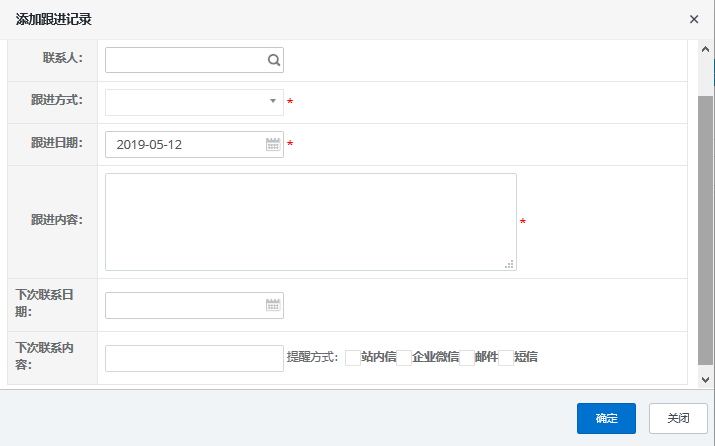Focus the 联系人 text input

click(185, 60)
